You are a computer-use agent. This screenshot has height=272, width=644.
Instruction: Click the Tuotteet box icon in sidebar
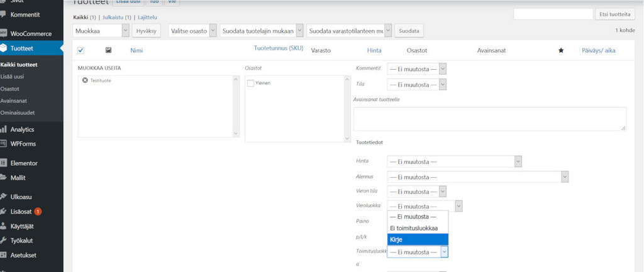pyautogui.click(x=4, y=48)
